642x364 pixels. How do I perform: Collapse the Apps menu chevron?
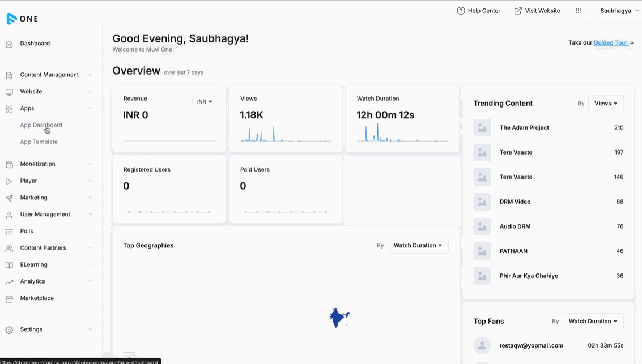click(x=91, y=108)
